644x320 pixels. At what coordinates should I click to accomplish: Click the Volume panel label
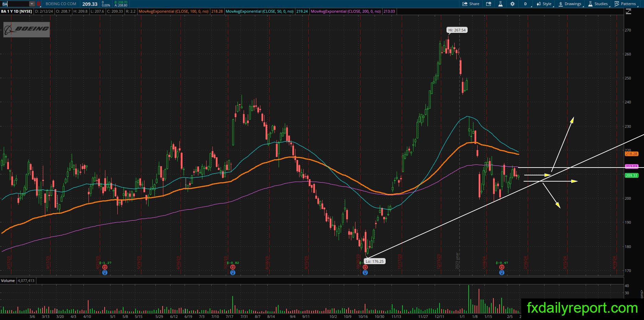[8, 281]
